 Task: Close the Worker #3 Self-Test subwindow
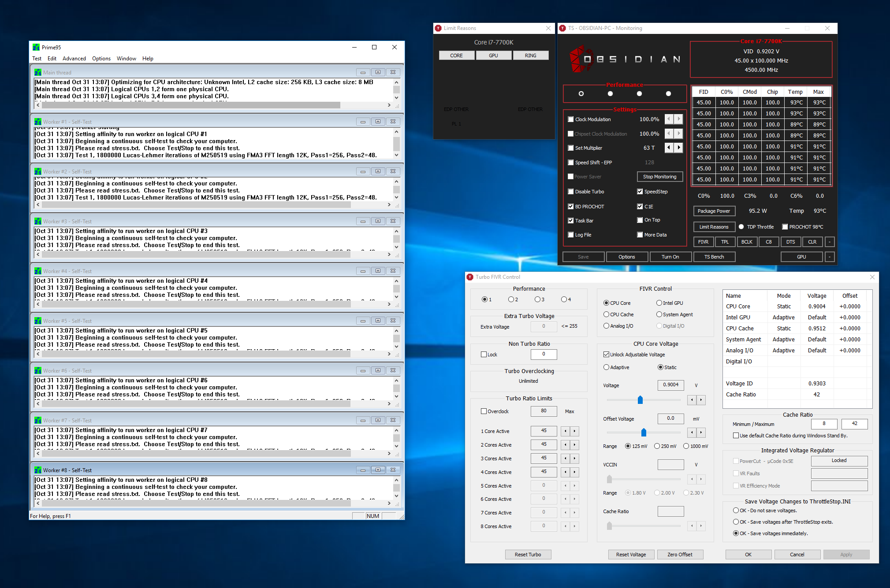[x=393, y=221]
